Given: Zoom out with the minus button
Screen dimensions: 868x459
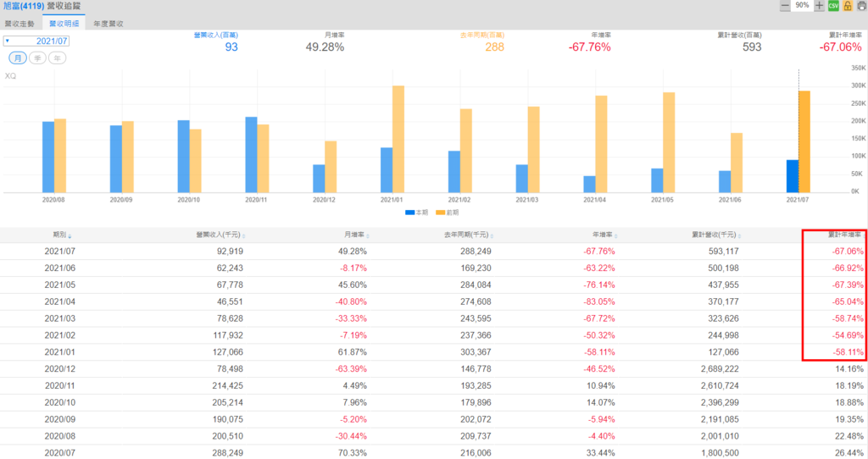Looking at the screenshot, I should (785, 6).
